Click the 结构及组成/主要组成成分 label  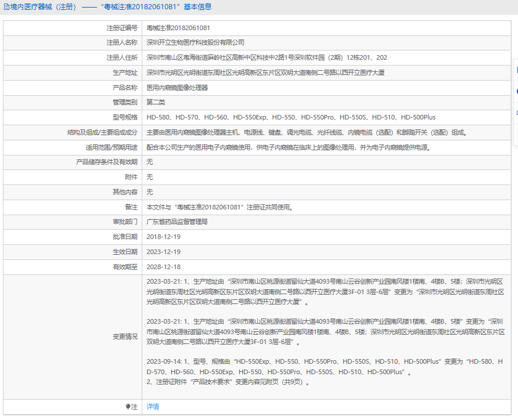(x=102, y=133)
